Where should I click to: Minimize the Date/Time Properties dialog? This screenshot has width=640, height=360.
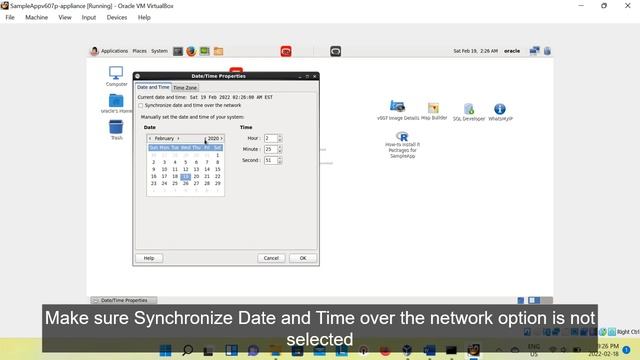(300, 76)
